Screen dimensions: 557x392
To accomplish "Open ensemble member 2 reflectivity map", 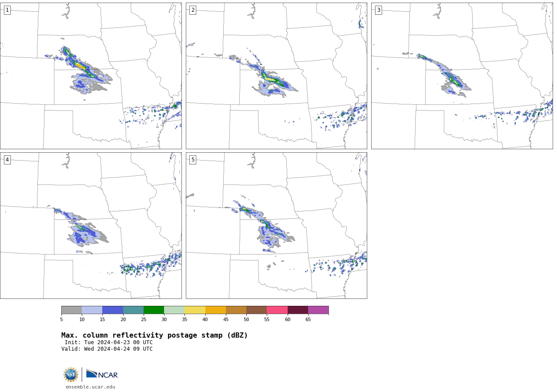I will click(276, 76).
